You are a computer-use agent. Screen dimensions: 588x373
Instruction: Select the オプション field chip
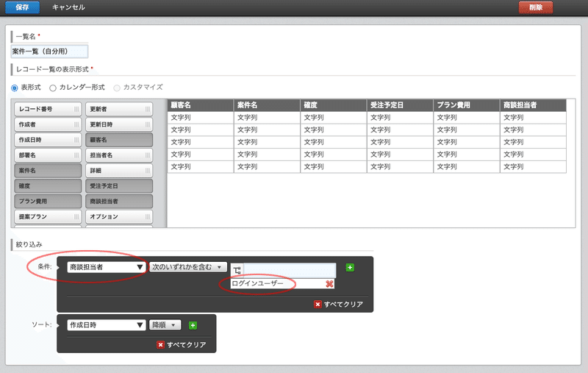tap(119, 217)
